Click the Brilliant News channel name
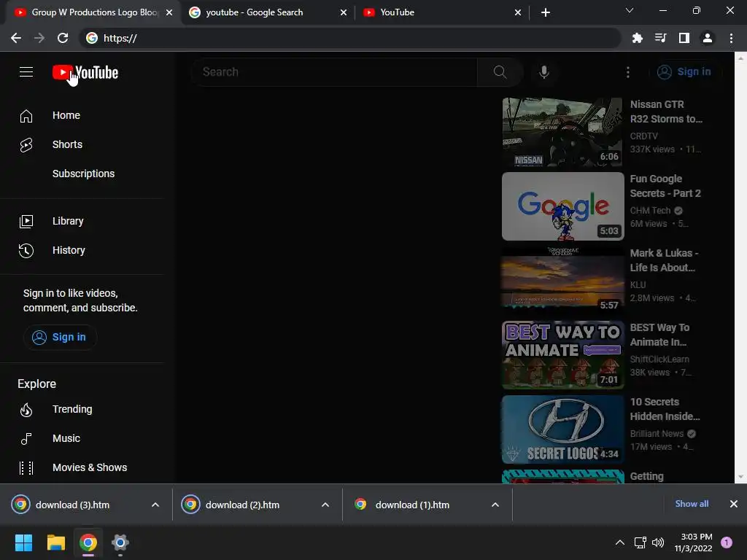747x560 pixels. (657, 434)
